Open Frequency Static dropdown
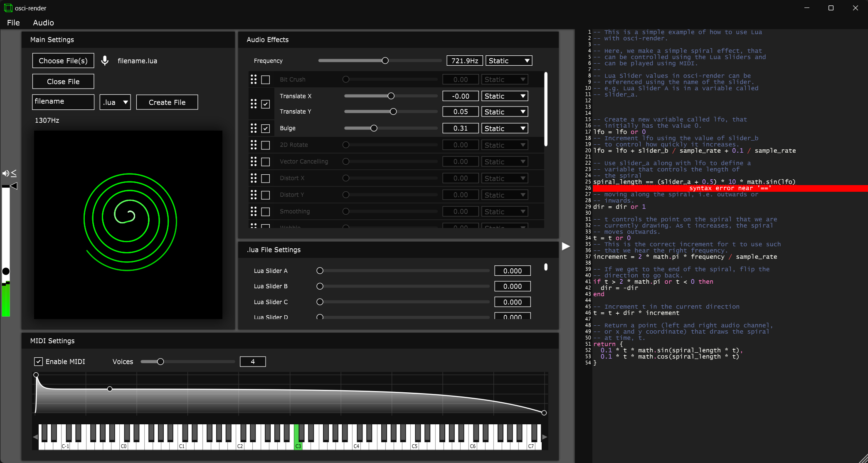868x463 pixels. click(509, 61)
